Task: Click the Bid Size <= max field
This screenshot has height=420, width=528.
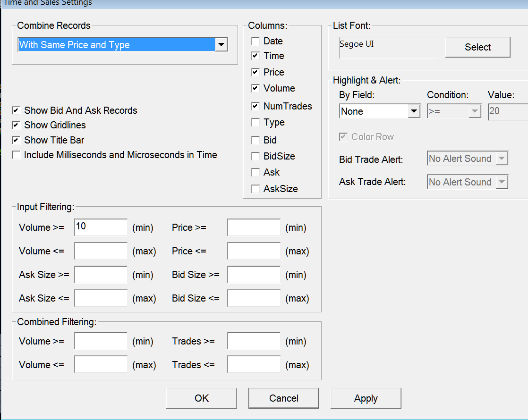Action: tap(254, 298)
